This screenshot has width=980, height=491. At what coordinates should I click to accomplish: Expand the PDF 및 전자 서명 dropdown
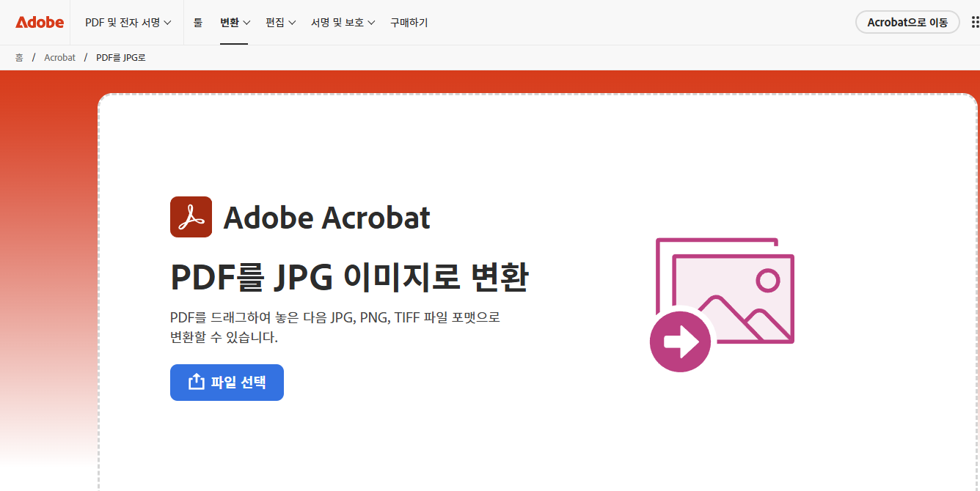tap(128, 23)
